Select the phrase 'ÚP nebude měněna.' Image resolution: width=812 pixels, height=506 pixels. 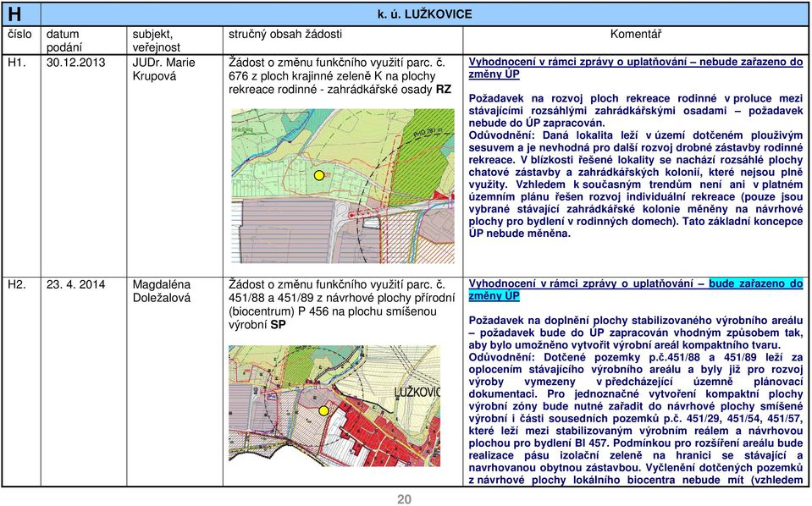[519, 234]
